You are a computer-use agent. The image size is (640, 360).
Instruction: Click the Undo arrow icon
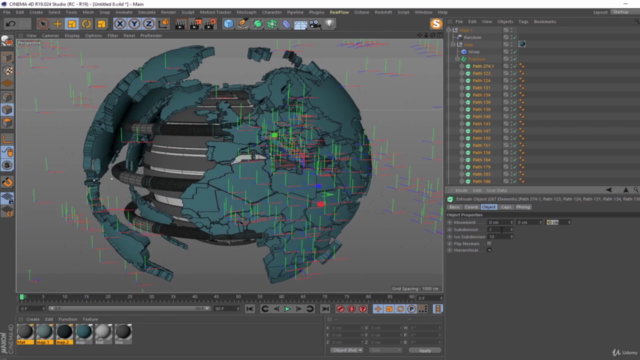click(11, 24)
